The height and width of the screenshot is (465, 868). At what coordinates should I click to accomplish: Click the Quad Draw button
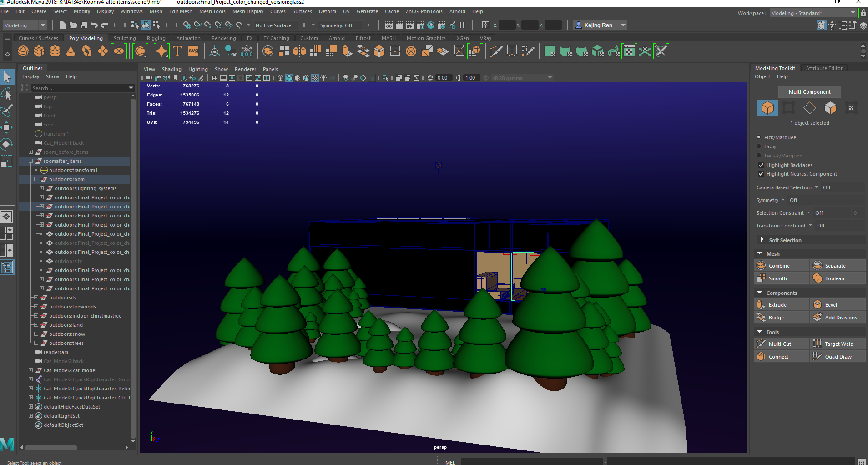point(838,356)
